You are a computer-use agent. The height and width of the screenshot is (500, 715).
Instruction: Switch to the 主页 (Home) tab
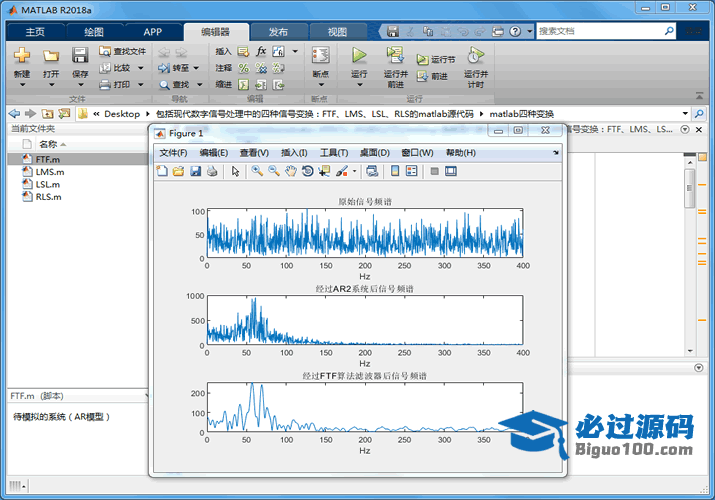click(35, 32)
